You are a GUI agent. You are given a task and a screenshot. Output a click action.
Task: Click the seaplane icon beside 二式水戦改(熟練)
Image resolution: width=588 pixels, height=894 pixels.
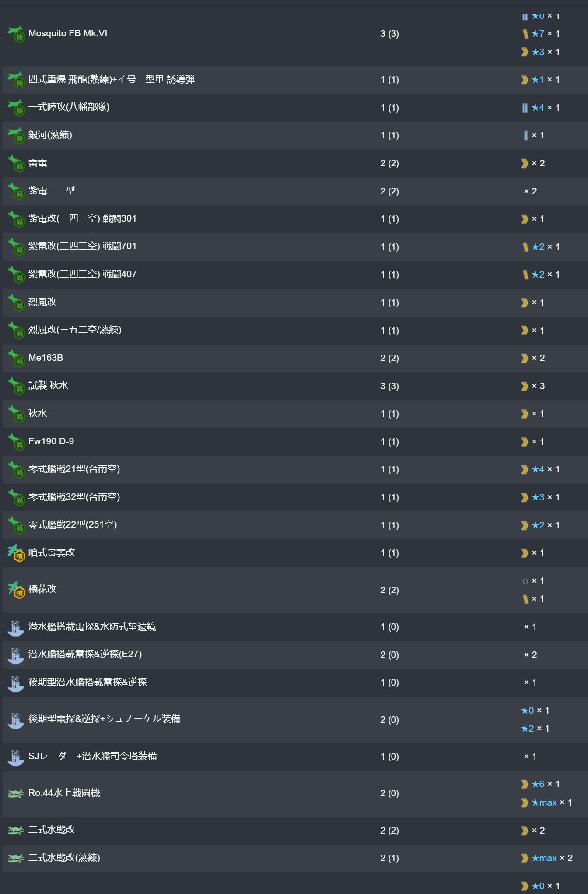[16, 858]
